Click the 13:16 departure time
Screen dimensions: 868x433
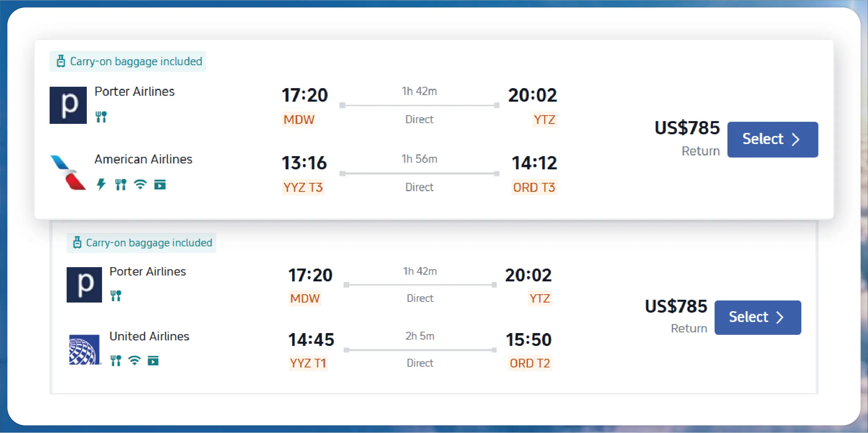(x=304, y=163)
